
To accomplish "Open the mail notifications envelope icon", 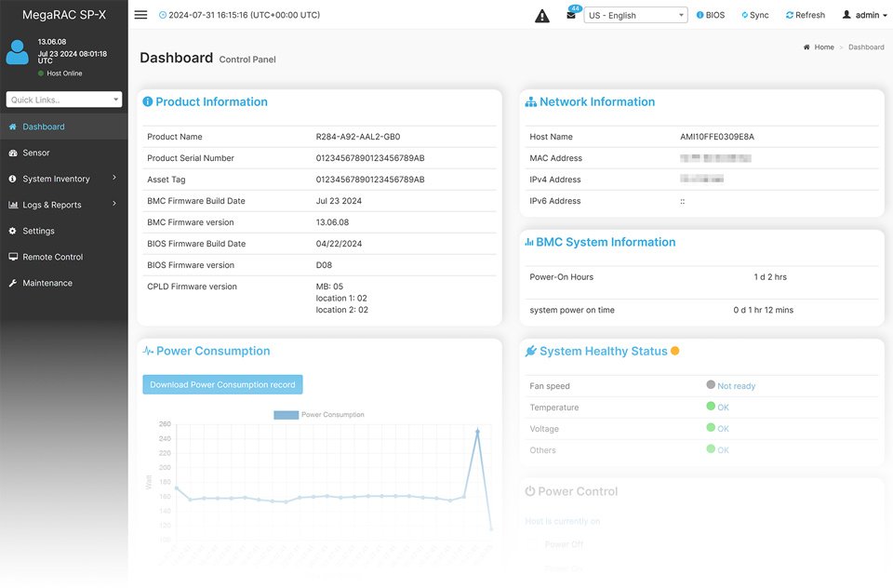I will 571,16.
